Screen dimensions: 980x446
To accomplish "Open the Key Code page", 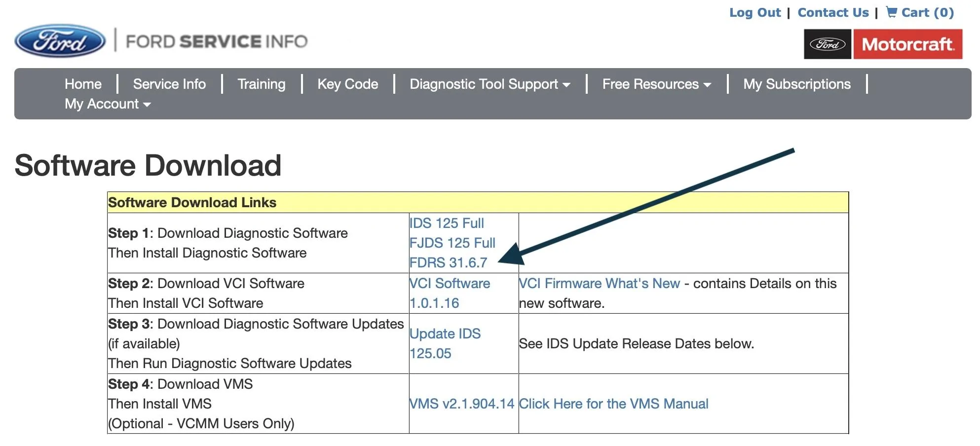I will click(x=347, y=84).
